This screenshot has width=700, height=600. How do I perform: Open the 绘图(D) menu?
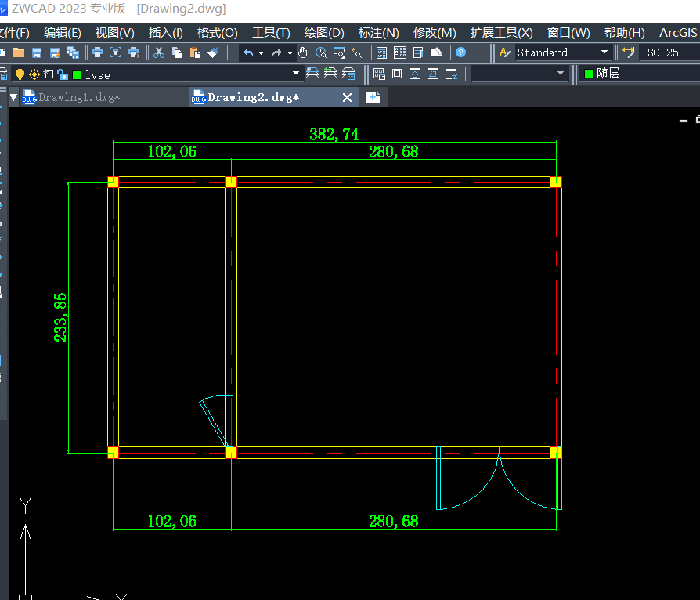point(324,33)
